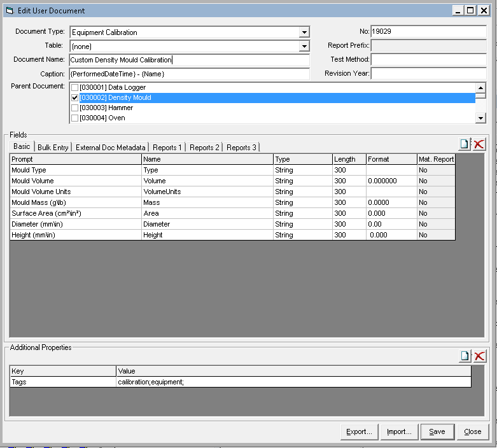
Task: Select the Mould Volume field row
Action: tap(75, 181)
